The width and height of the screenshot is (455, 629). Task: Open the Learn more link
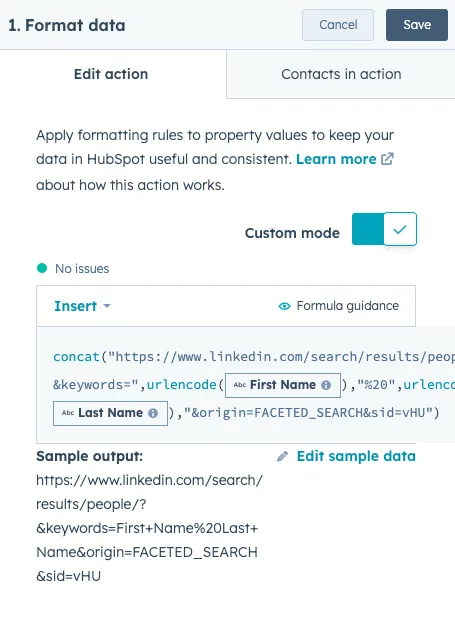pos(336,159)
